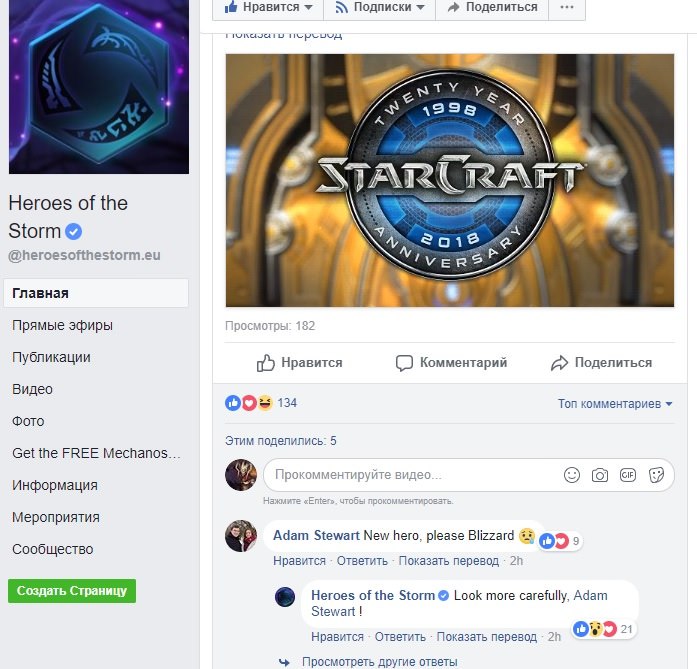Click the green Создать Страницу button
697x669 pixels.
tap(72, 591)
